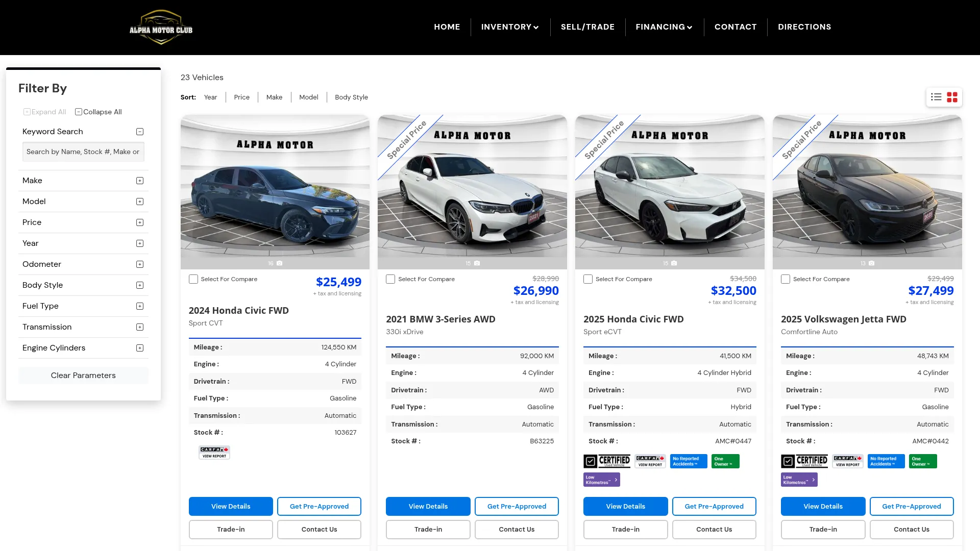The width and height of the screenshot is (980, 551).
Task: Focus the keyword search field
Action: 83,152
